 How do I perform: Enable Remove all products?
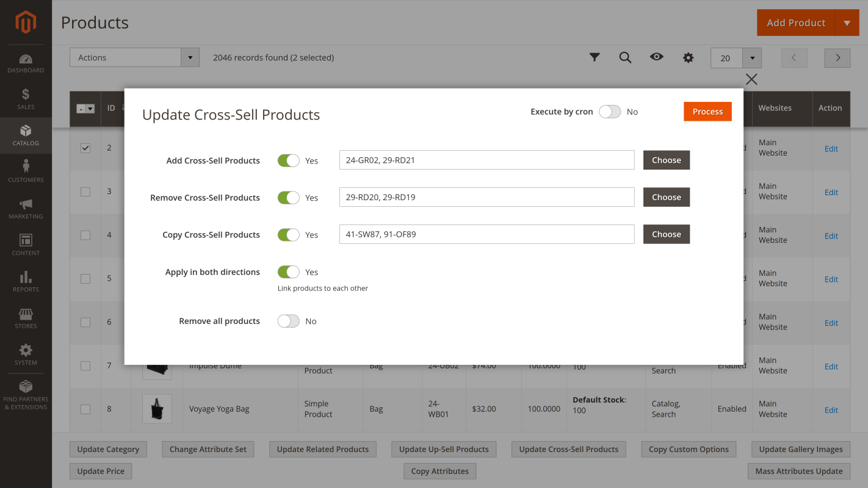(x=288, y=320)
